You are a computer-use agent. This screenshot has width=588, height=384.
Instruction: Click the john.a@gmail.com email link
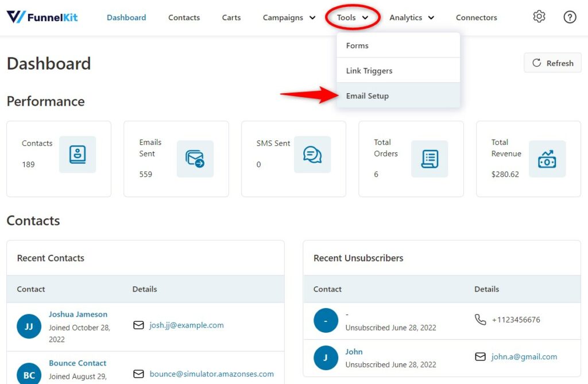524,356
